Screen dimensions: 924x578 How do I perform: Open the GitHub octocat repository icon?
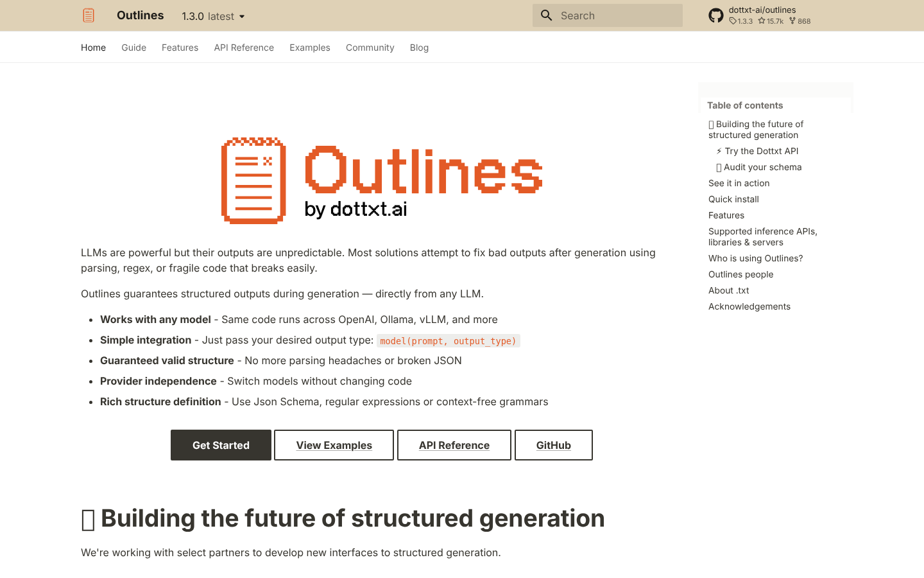point(716,15)
